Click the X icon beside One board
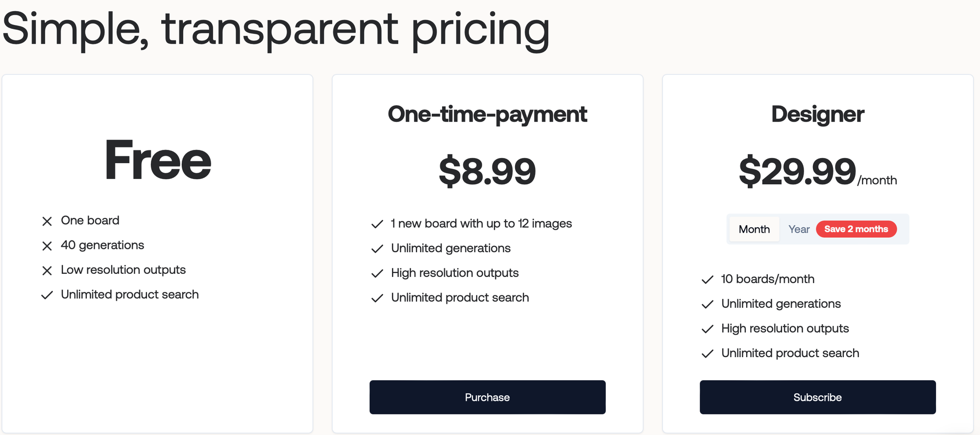980x435 pixels. coord(47,221)
